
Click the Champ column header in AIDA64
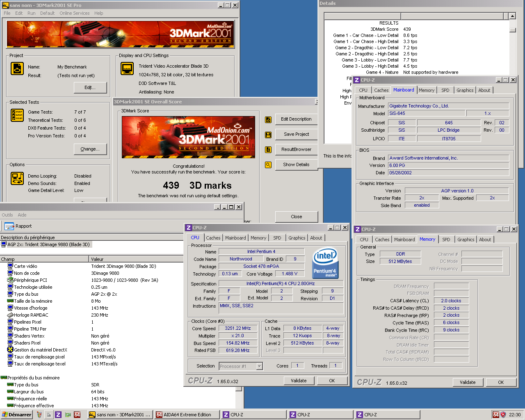(x=44, y=259)
